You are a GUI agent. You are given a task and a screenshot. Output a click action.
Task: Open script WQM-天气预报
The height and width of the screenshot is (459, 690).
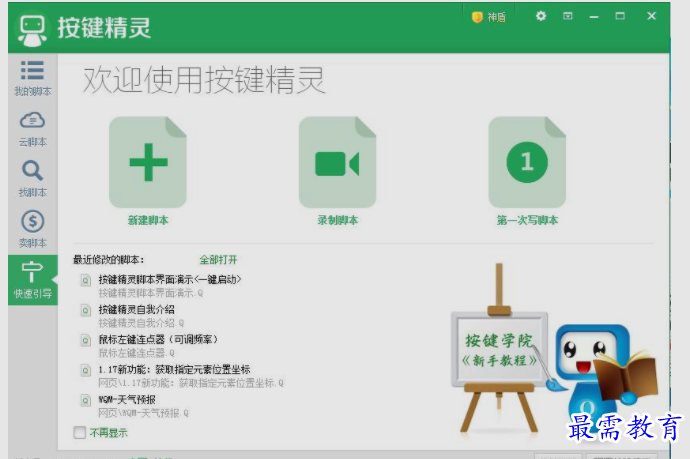(127, 400)
